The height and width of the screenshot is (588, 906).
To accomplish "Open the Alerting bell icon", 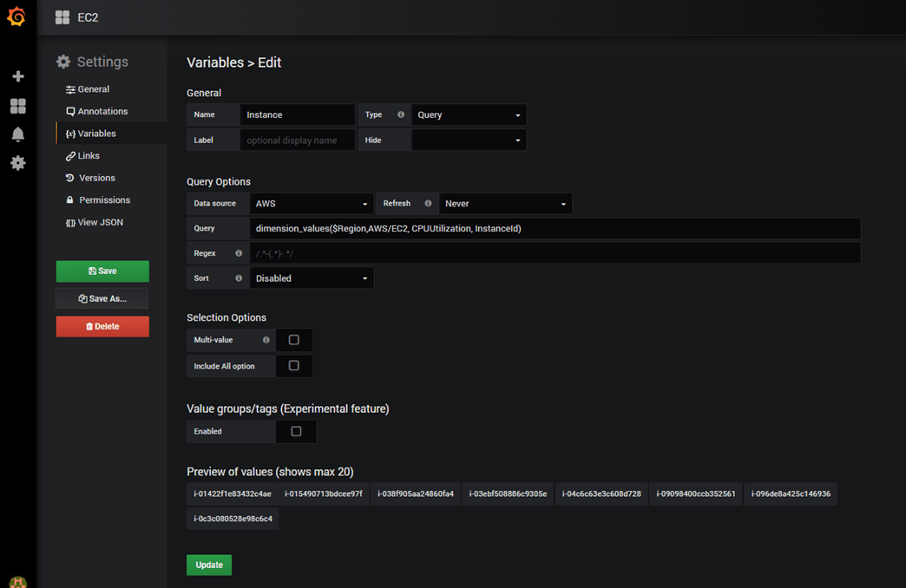I will [x=17, y=134].
